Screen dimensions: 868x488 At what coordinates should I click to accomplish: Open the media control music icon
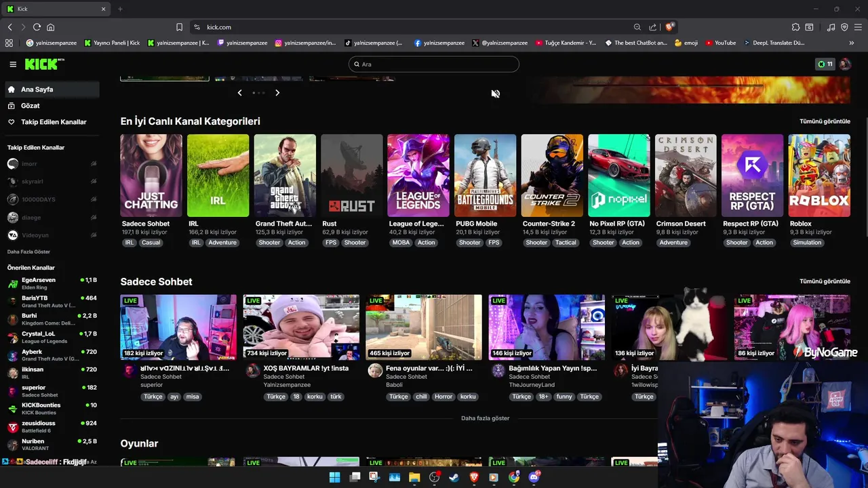[x=831, y=27]
